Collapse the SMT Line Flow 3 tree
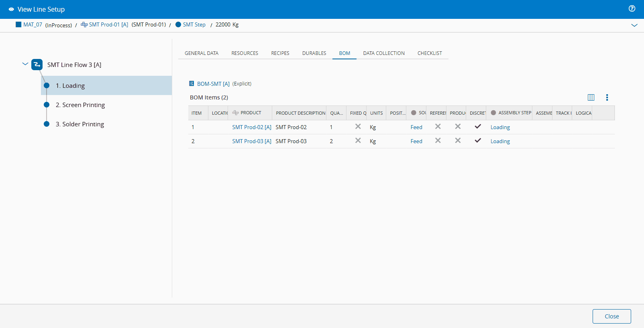644x328 pixels. pyautogui.click(x=25, y=64)
